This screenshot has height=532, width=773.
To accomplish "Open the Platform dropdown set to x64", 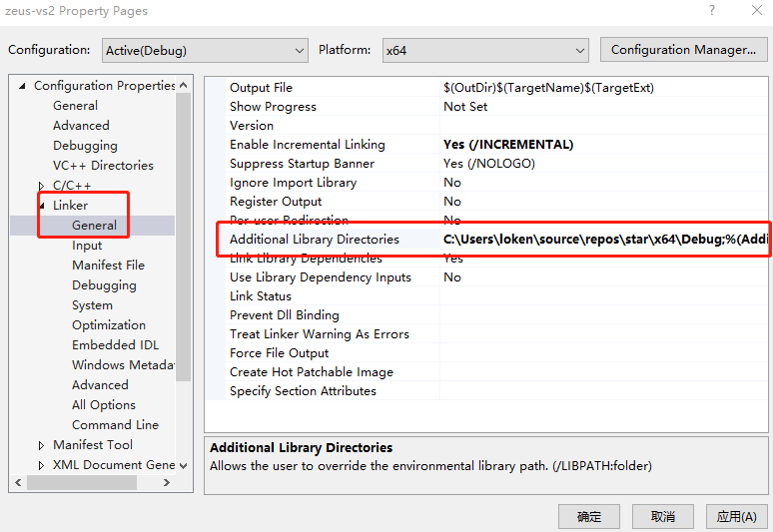I will point(485,50).
